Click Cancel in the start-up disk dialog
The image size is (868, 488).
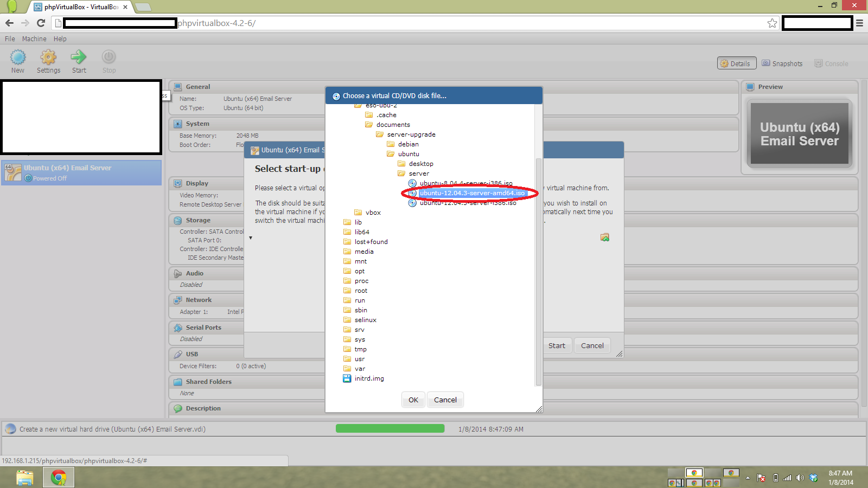[x=592, y=345]
